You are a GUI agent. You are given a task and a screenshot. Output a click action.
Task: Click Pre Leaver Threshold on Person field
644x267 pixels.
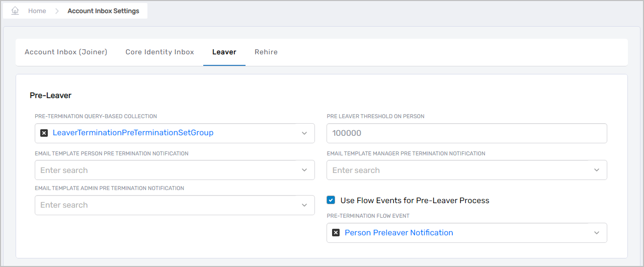466,133
